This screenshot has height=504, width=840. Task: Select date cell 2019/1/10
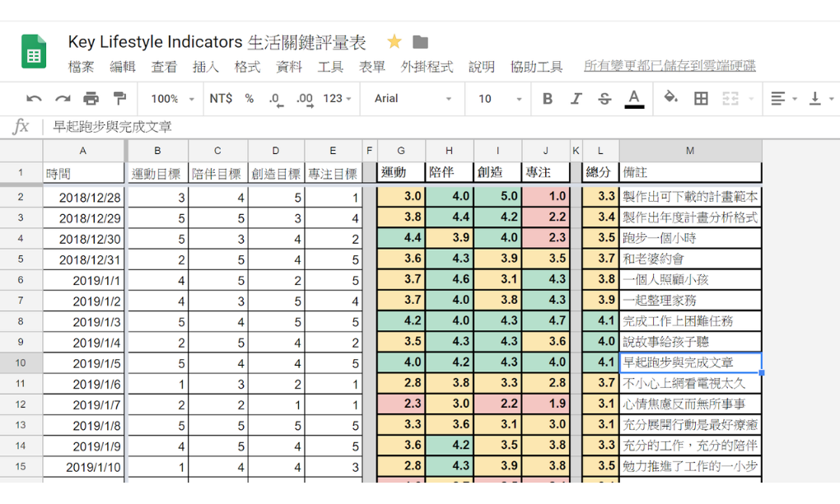(83, 466)
